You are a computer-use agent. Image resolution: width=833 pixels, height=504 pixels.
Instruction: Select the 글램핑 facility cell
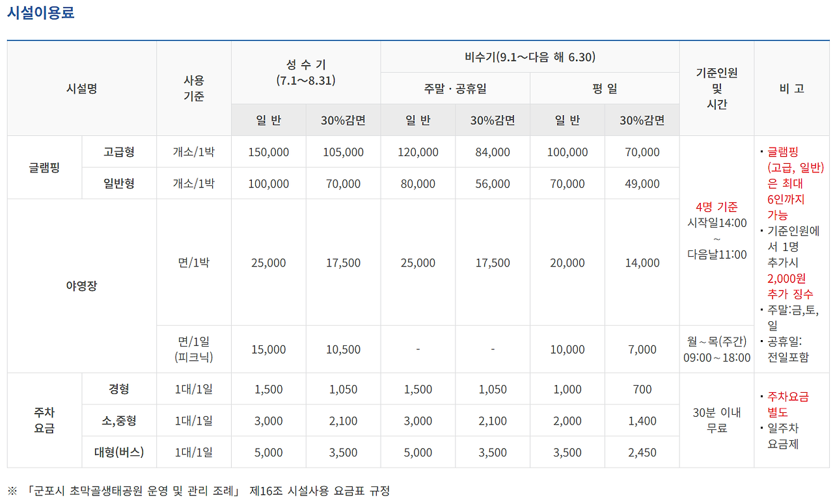click(x=45, y=168)
